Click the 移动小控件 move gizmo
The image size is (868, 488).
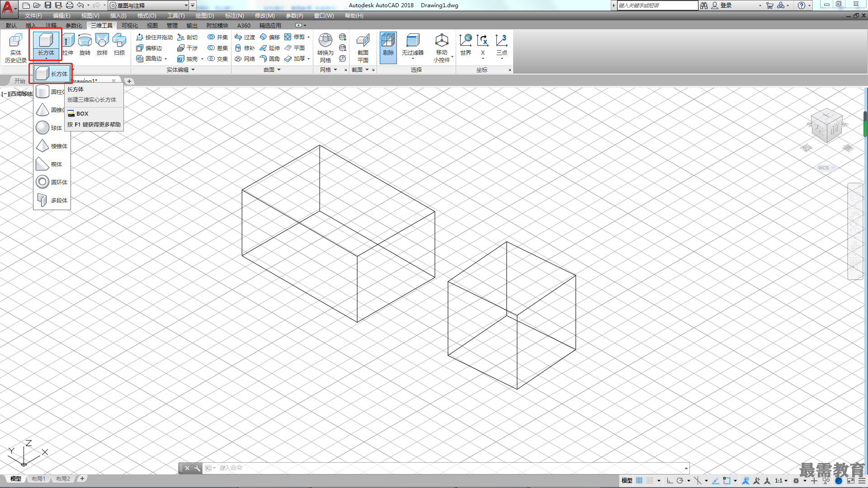click(x=442, y=48)
